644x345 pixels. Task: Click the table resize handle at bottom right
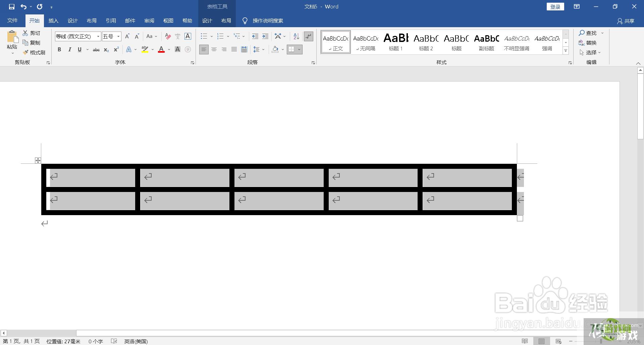click(520, 218)
